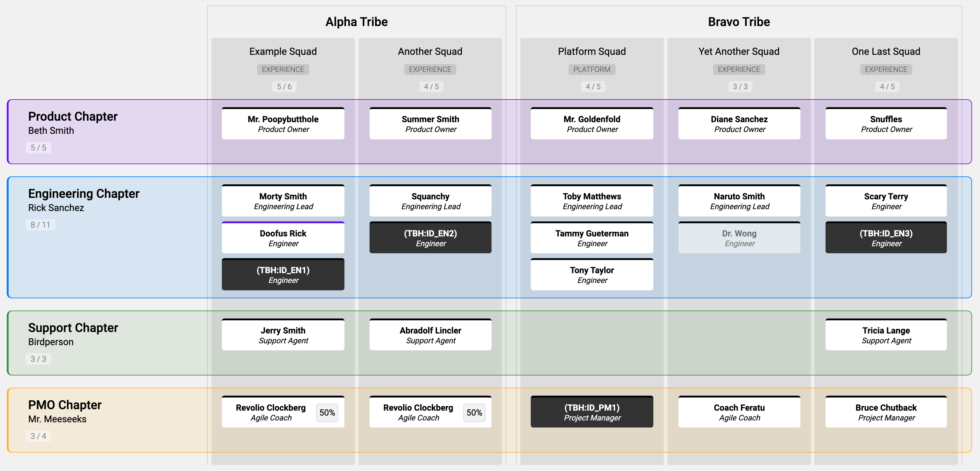Expand the Example Squad capacity counter 5/6
The image size is (980, 471).
(x=284, y=86)
